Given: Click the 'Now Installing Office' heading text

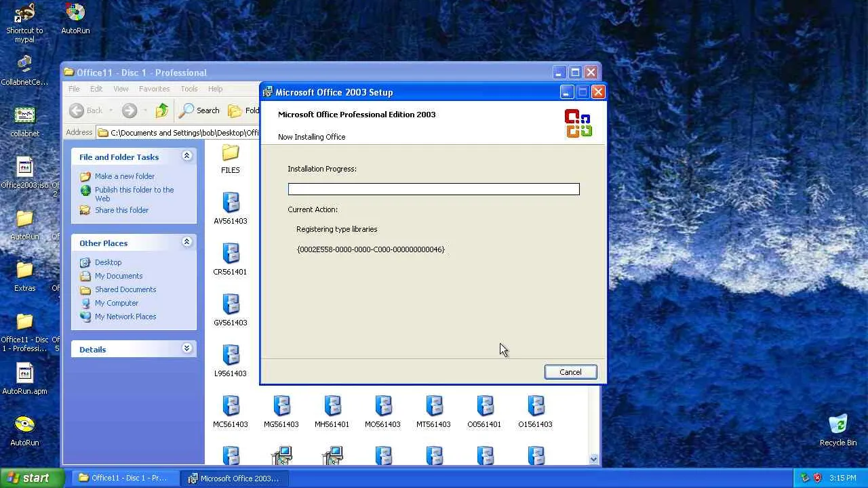Looking at the screenshot, I should [312, 137].
